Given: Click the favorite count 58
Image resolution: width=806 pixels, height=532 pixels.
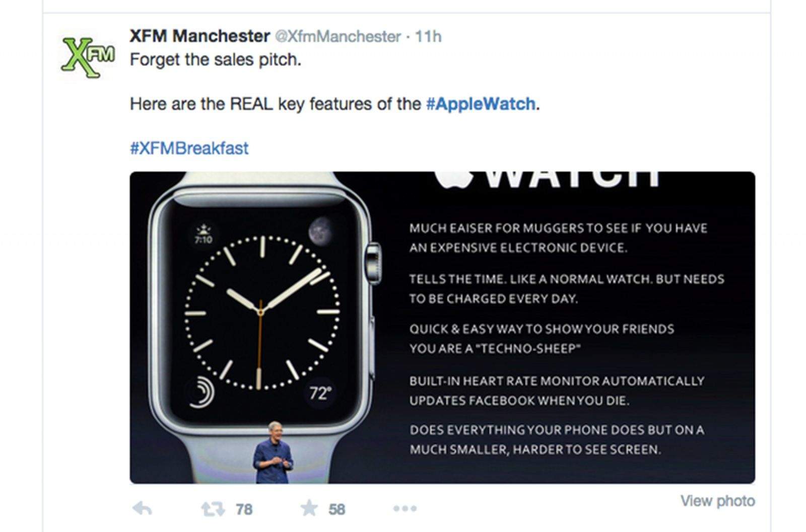Looking at the screenshot, I should (337, 509).
